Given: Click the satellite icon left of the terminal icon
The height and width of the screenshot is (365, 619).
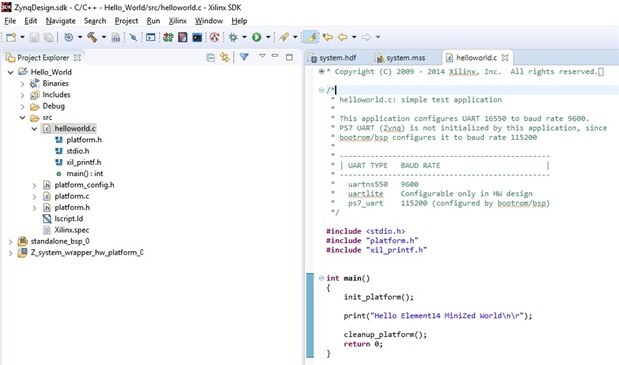Looking at the screenshot, I should 133,37.
